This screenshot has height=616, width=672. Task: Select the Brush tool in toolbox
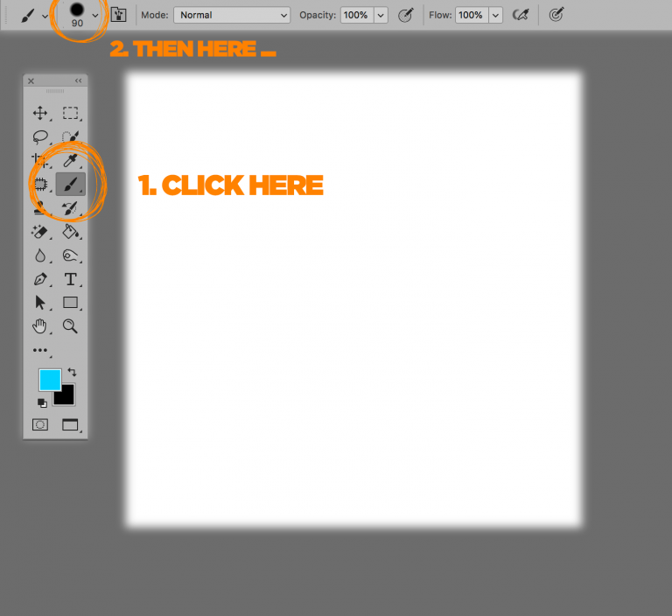pyautogui.click(x=70, y=185)
